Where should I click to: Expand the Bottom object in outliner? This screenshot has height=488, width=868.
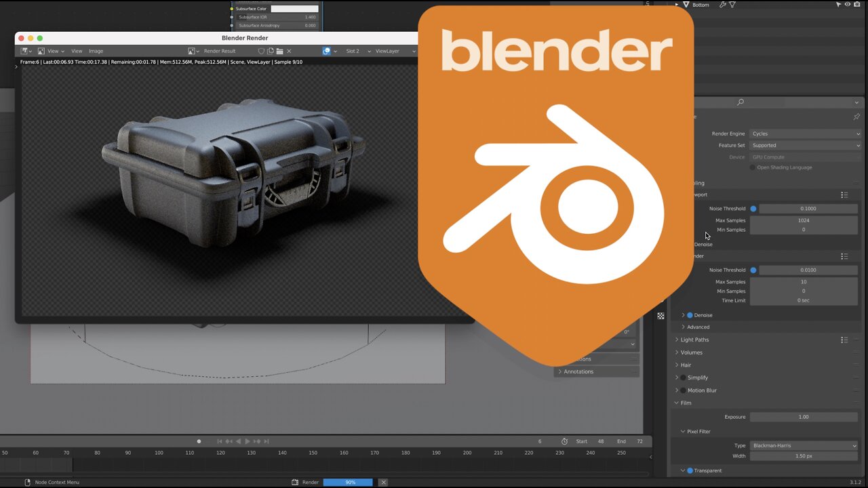coord(677,5)
